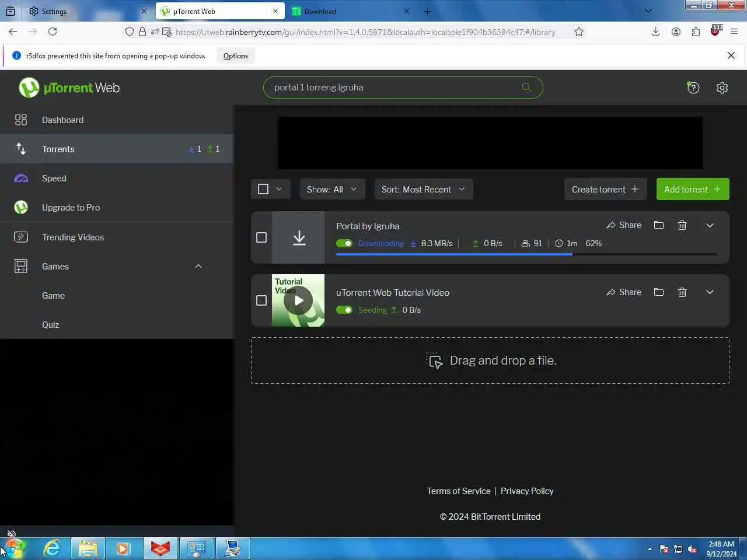Toggle the Tutorial Video seeding switch
Screen dimensions: 747x560
tap(344, 310)
